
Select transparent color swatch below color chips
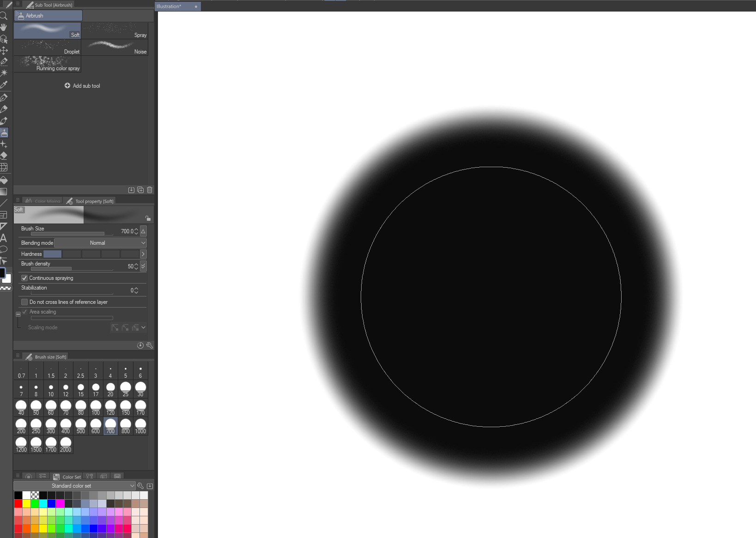[6, 288]
